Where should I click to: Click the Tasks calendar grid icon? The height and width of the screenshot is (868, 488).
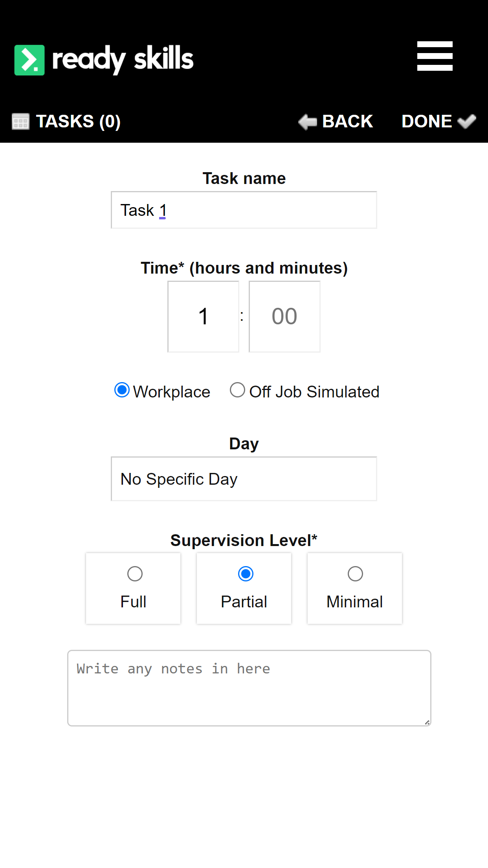20,121
